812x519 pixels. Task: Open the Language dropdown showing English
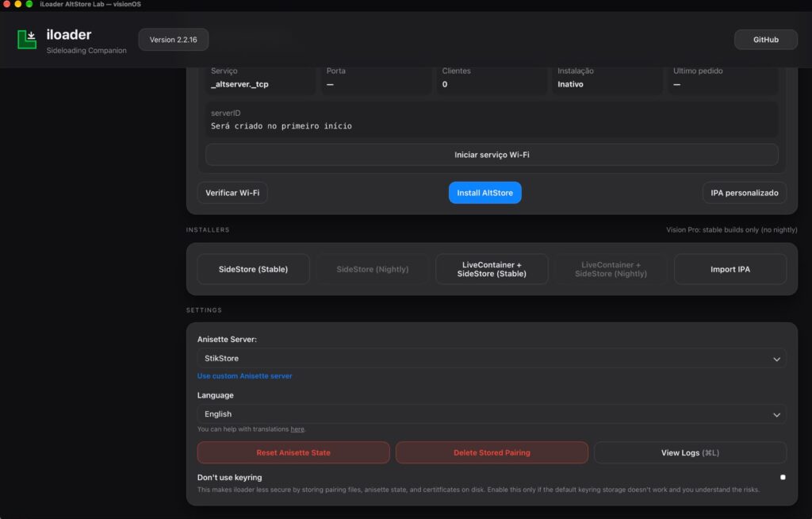click(x=492, y=413)
